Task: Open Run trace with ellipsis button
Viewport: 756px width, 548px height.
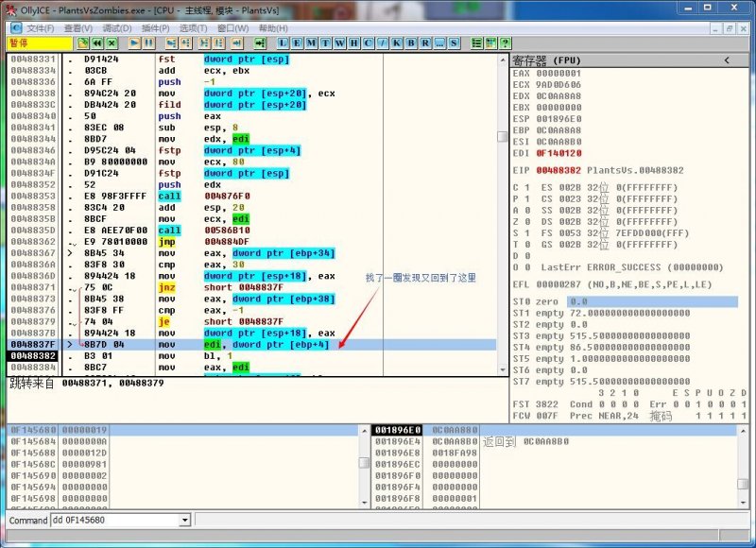Action: (x=439, y=43)
